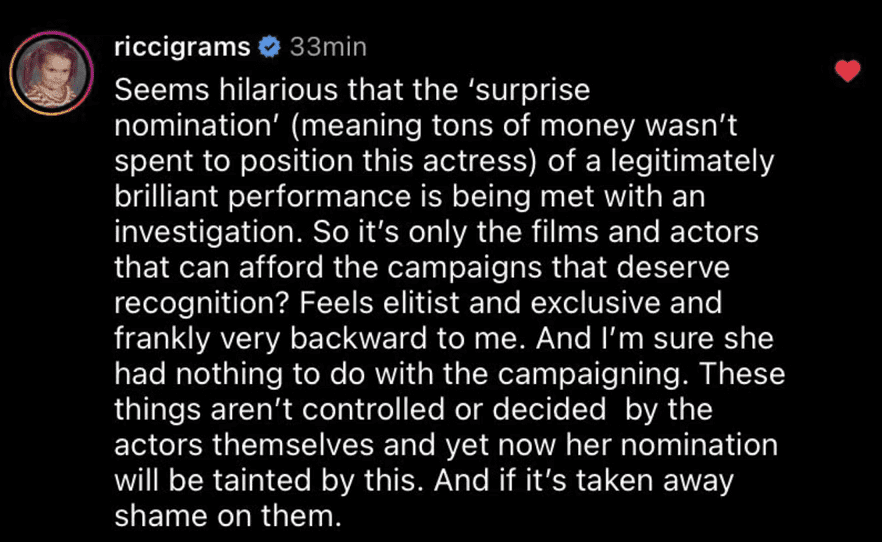Click the blue verified badge

tap(269, 47)
